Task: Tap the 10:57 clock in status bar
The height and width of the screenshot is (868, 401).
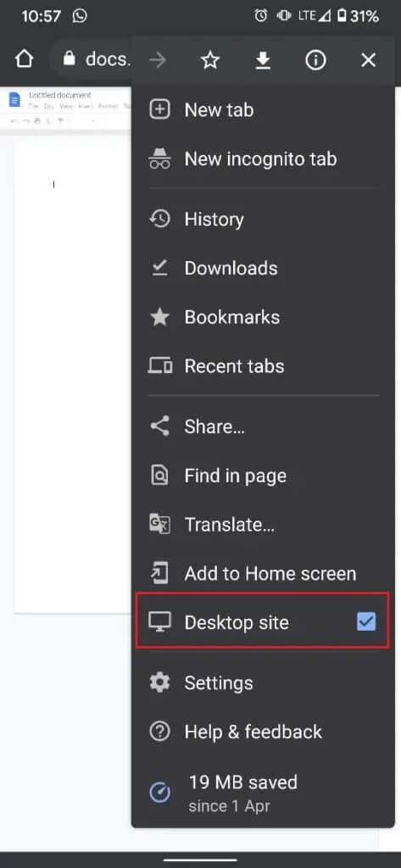Action: click(42, 16)
